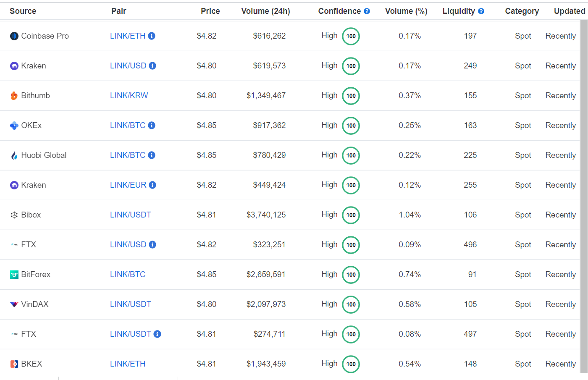
Task: Open the Bithumb LINK/KRW pair link
Action: (x=129, y=96)
